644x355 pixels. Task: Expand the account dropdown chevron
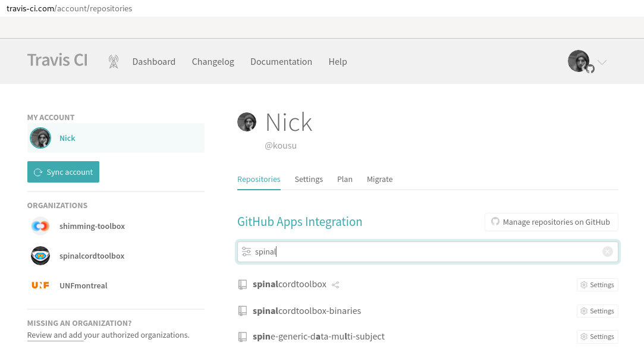(x=602, y=62)
